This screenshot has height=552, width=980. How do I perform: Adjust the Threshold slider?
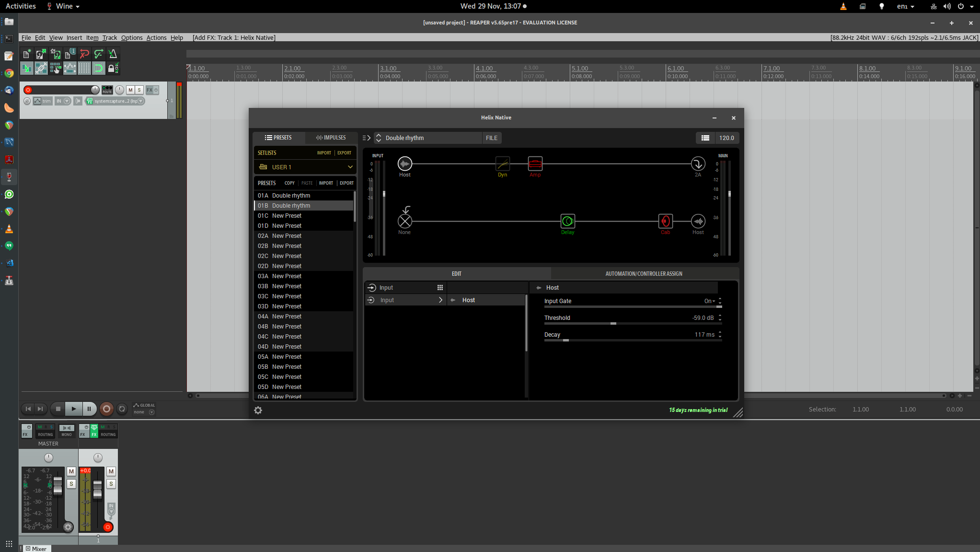click(633, 324)
